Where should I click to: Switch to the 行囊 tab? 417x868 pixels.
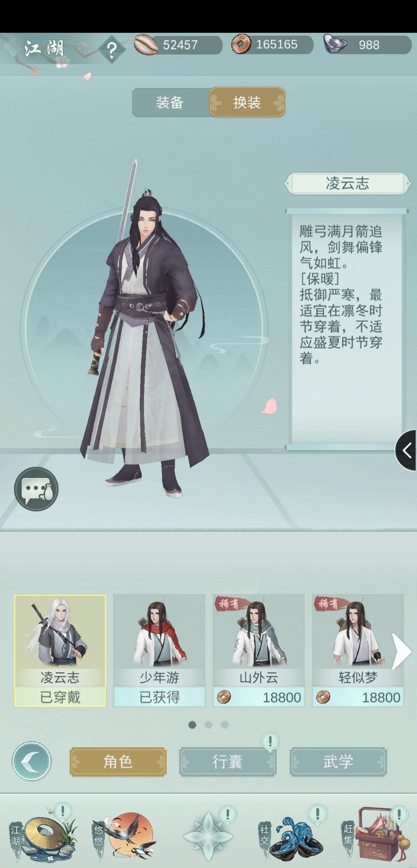[227, 762]
